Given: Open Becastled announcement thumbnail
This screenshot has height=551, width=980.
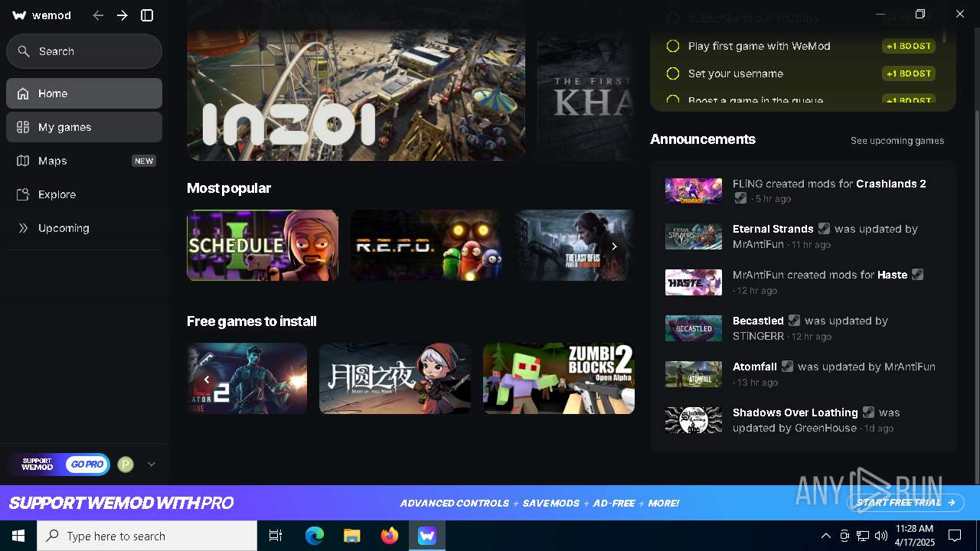Looking at the screenshot, I should tap(694, 328).
